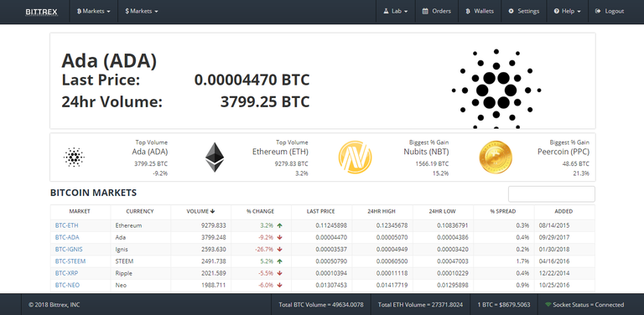Click the 2018 Bittrex, INC copyright text

coord(55,305)
